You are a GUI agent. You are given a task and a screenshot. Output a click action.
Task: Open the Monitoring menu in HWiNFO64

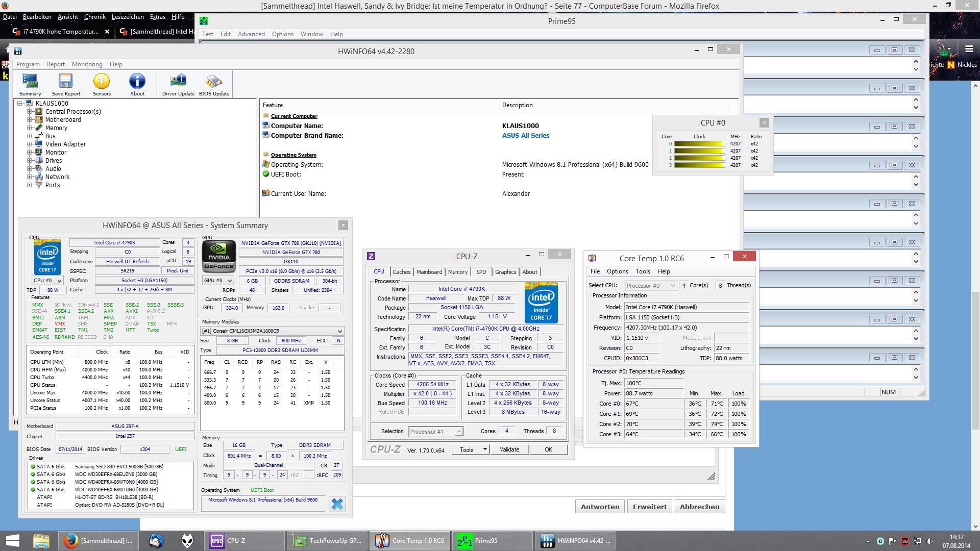[87, 64]
